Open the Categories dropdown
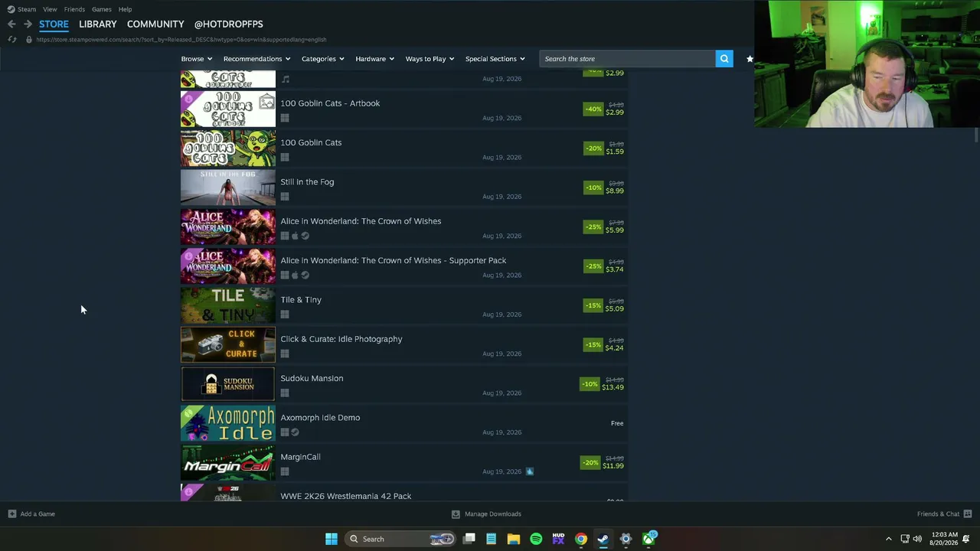This screenshot has width=980, height=551. (322, 59)
